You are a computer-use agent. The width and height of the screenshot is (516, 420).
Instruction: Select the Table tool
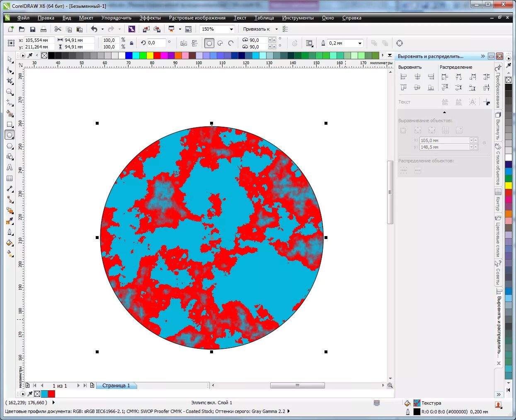tap(10, 179)
